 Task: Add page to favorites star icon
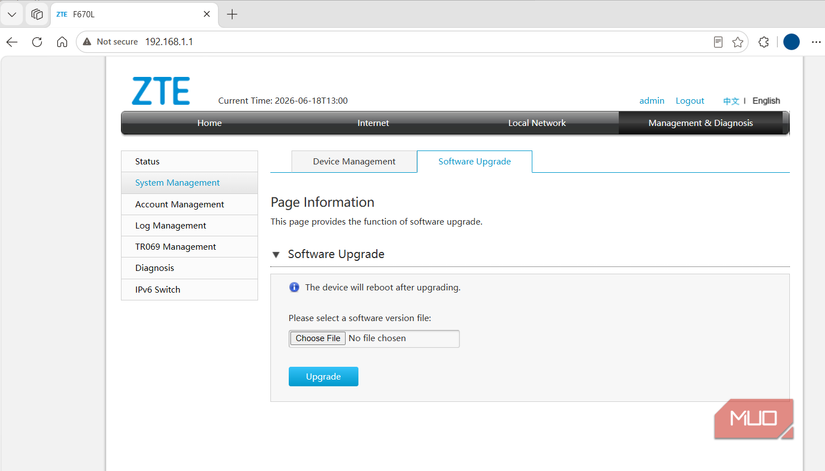[738, 42]
